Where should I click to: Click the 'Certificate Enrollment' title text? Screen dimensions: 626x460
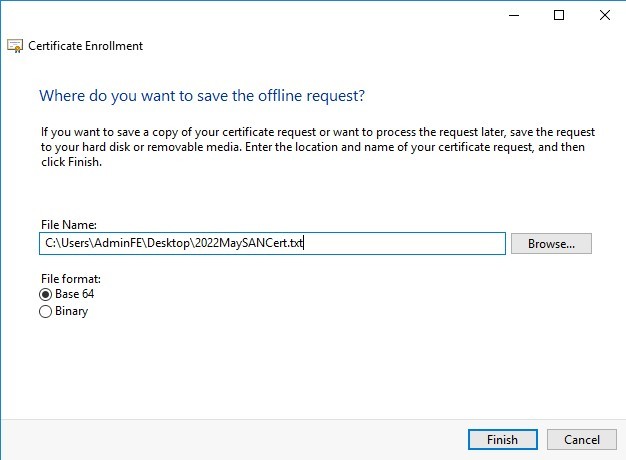85,46
